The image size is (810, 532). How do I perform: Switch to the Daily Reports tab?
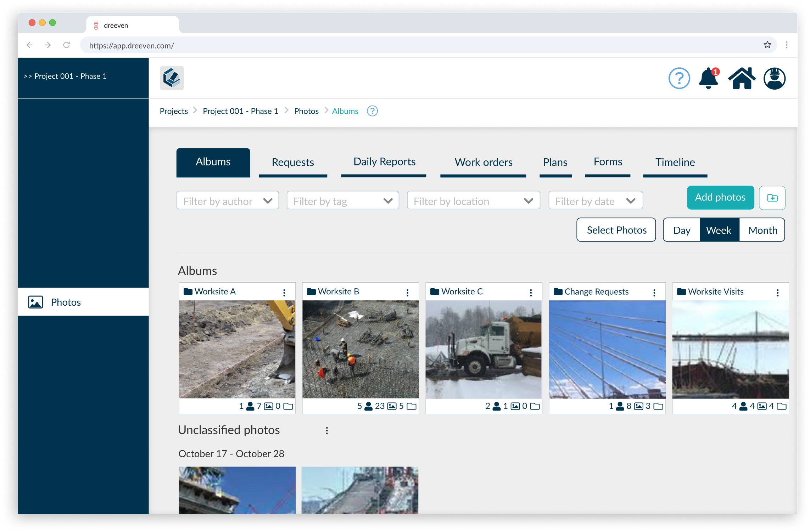pos(384,163)
